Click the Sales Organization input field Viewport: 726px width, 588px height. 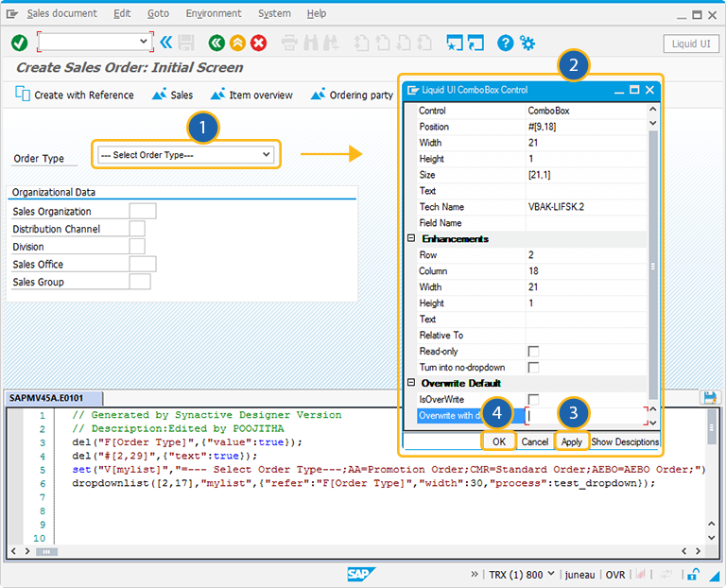coord(143,211)
